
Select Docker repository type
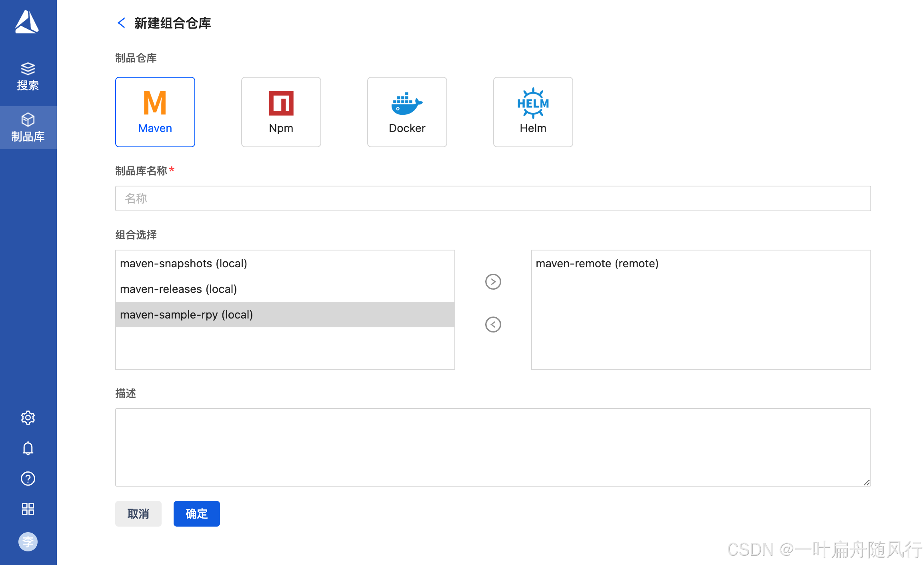[407, 112]
